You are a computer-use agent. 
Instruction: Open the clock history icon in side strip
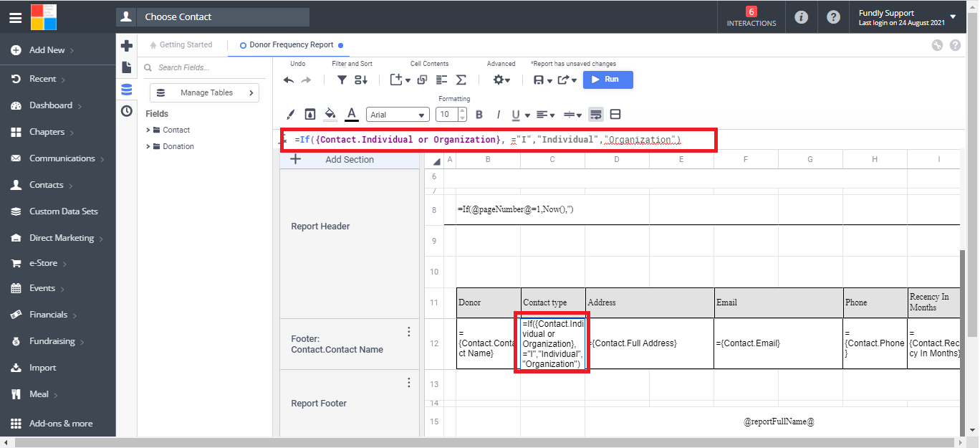[127, 111]
